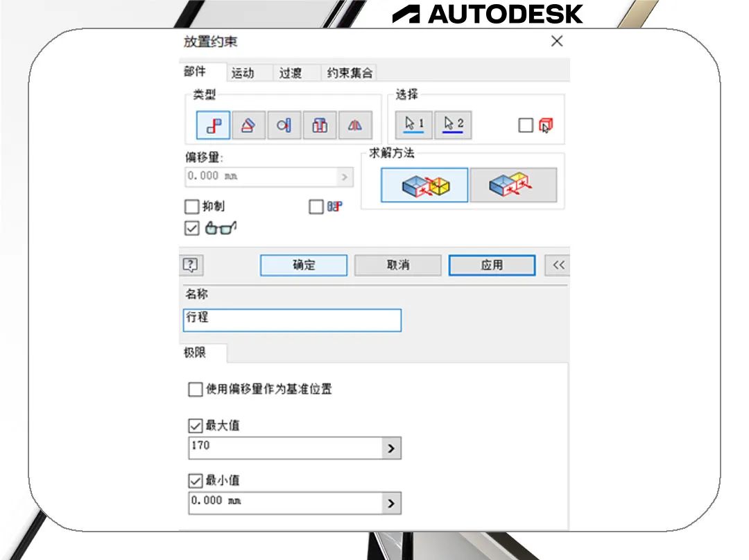Open the 约束集合 tab
Viewport: 749px width, 560px height.
point(350,72)
